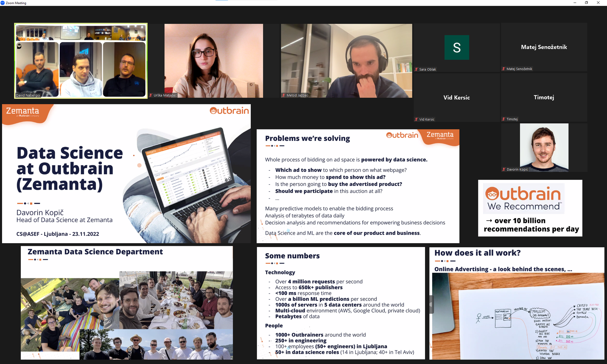
Task: Click the Zoom Meeting window title text
Action: [x=16, y=3]
